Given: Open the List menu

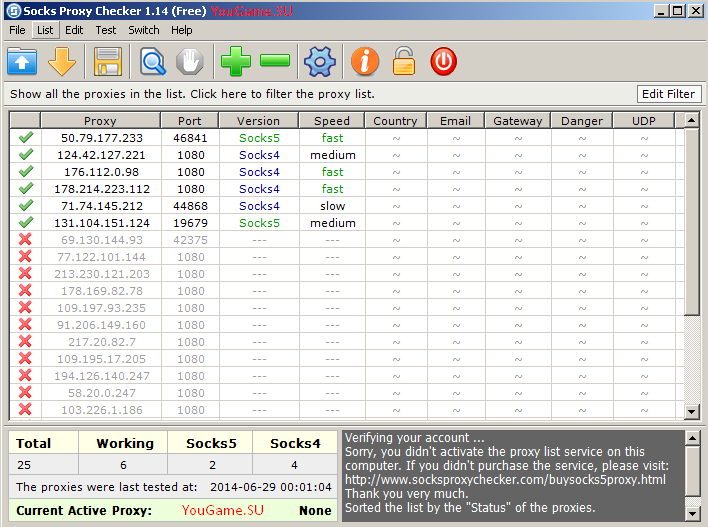Looking at the screenshot, I should (x=45, y=30).
